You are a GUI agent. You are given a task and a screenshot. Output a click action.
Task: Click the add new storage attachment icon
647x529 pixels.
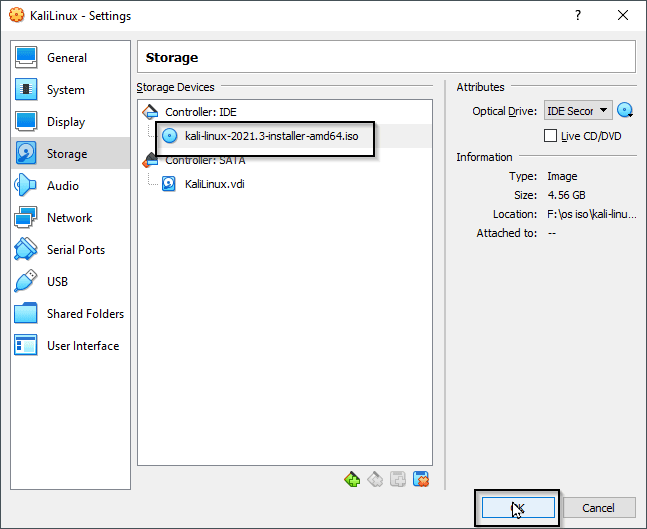[398, 479]
